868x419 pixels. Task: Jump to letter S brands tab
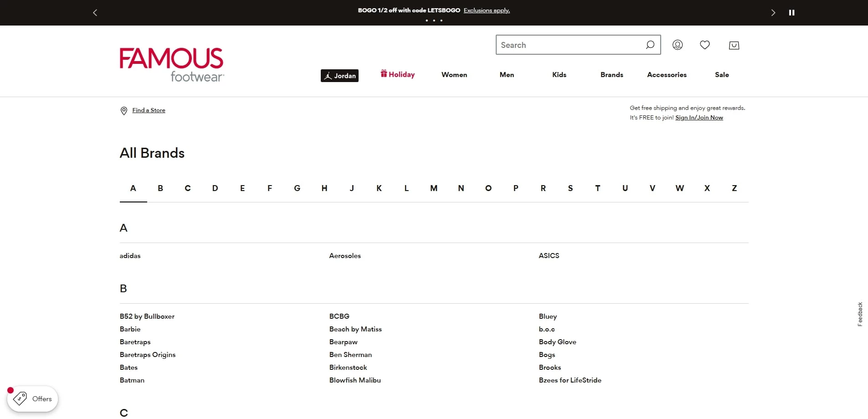tap(570, 188)
